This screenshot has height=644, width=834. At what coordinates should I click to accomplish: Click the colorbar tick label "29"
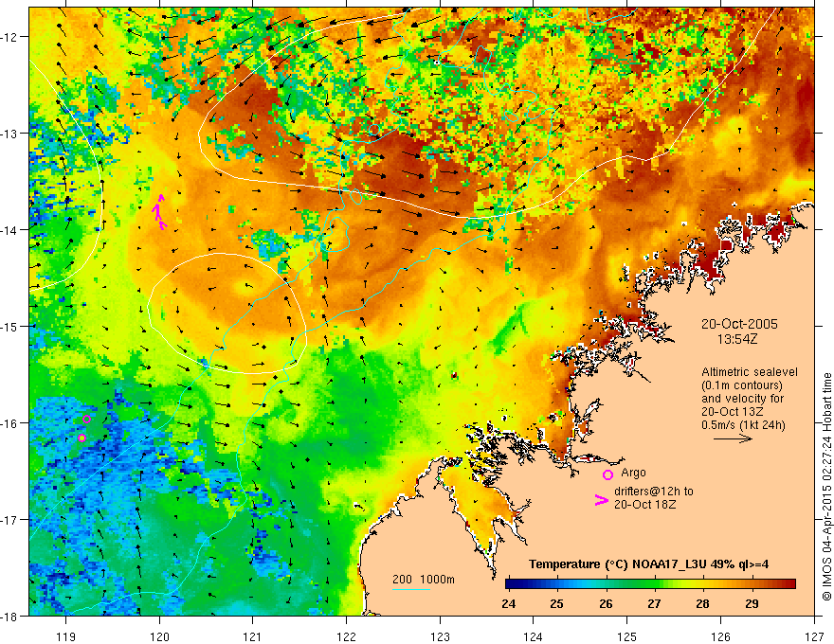[x=752, y=603]
